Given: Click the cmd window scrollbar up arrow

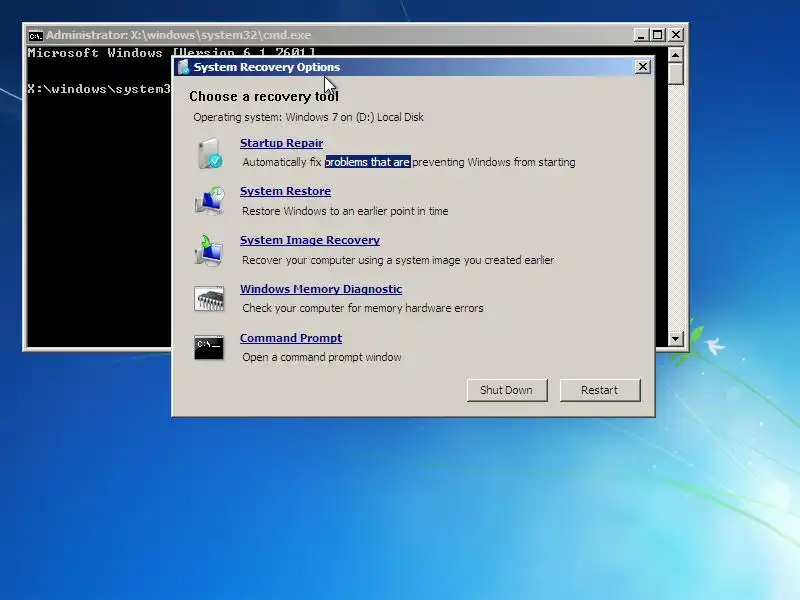Looking at the screenshot, I should click(x=676, y=55).
